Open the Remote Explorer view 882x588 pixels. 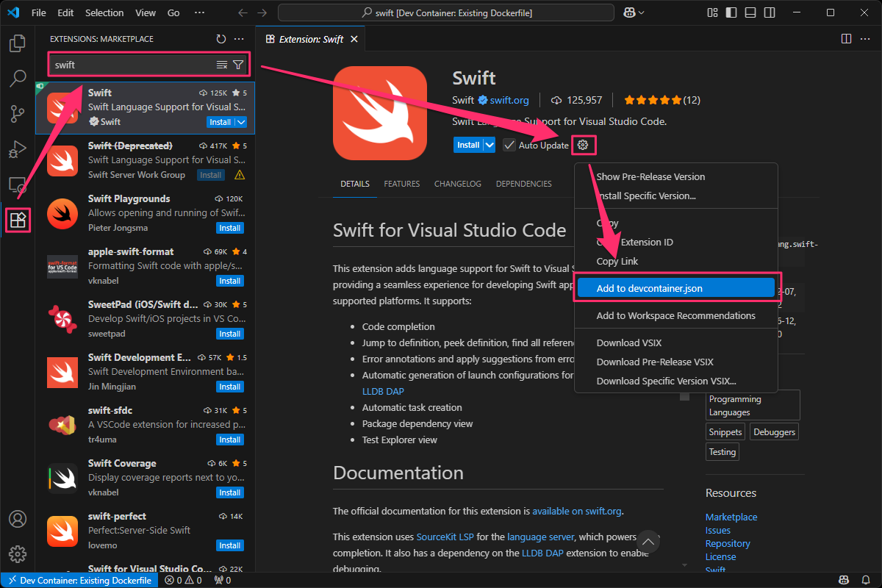18,184
